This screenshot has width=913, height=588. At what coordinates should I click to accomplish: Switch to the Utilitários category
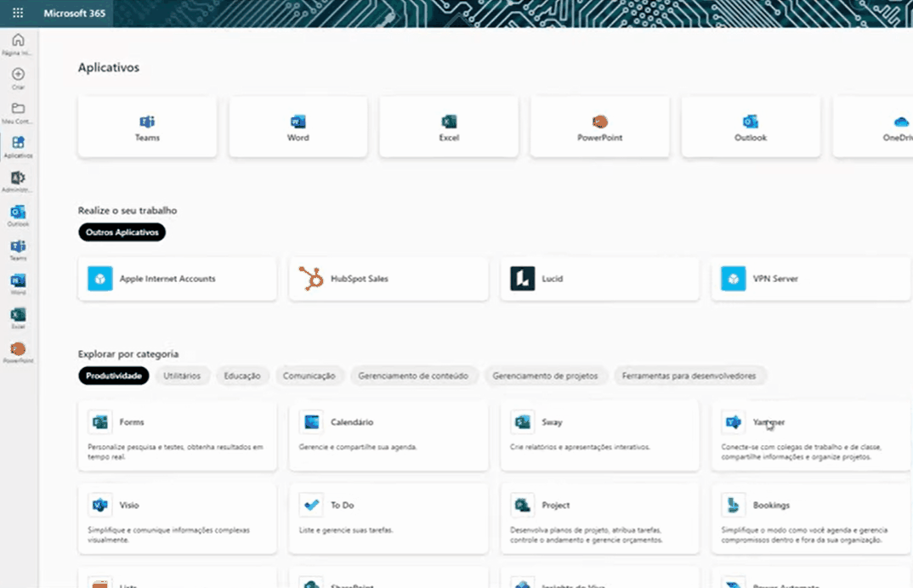coord(182,376)
